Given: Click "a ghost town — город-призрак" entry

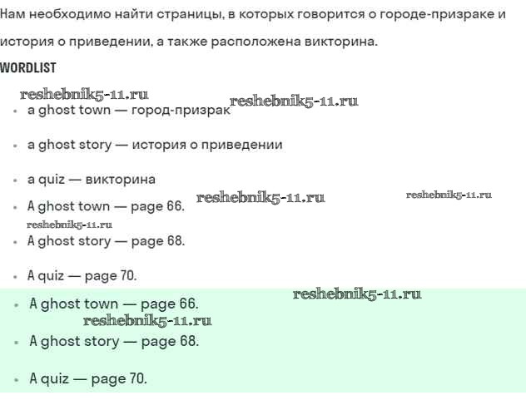Looking at the screenshot, I should pyautogui.click(x=129, y=111).
